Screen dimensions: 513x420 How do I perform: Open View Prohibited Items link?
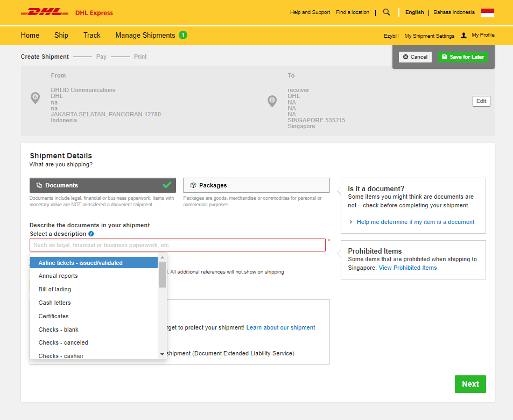click(407, 268)
